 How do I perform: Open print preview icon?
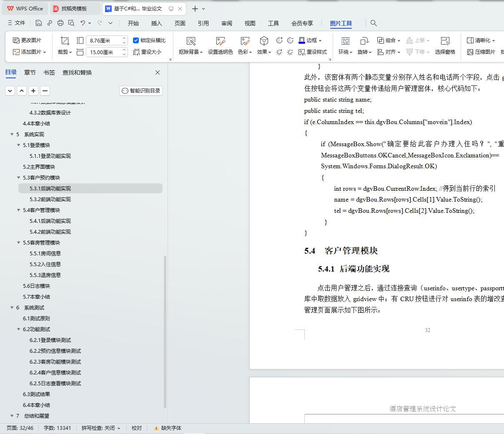coord(71,23)
